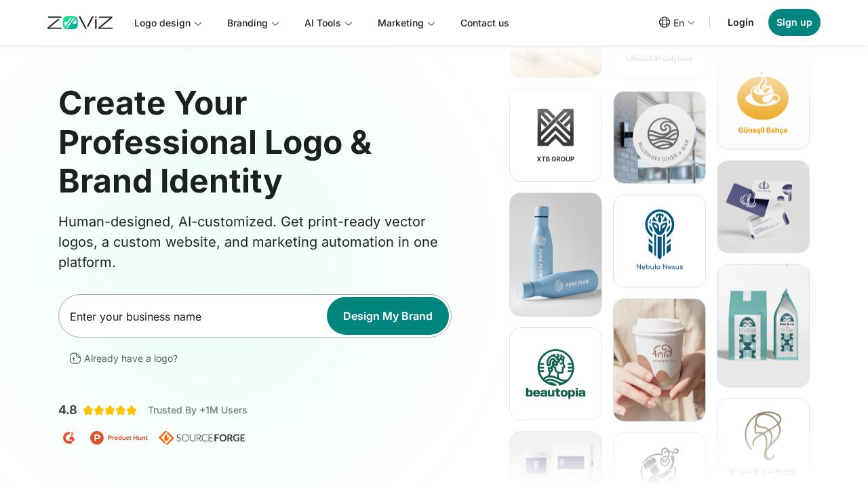The image size is (868, 488).
Task: Click the Login link
Action: [x=741, y=22]
